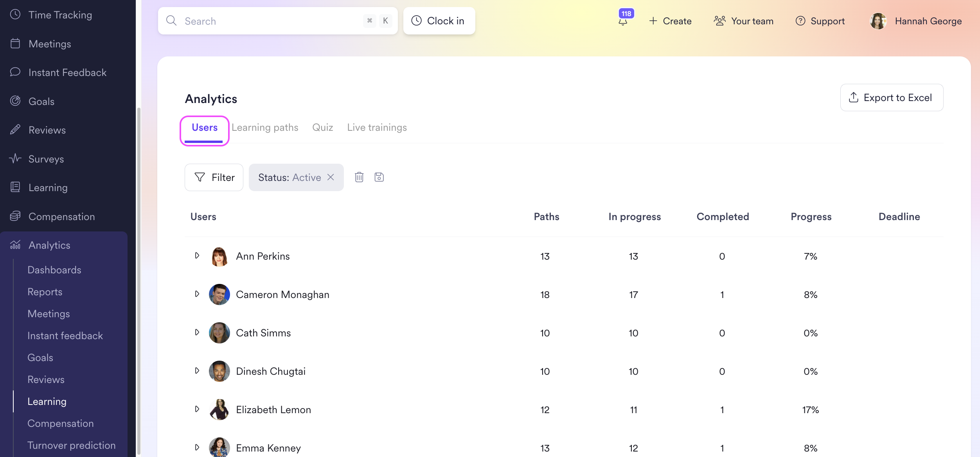Image resolution: width=980 pixels, height=457 pixels.
Task: Remove the Status: Active filter chip
Action: (331, 177)
